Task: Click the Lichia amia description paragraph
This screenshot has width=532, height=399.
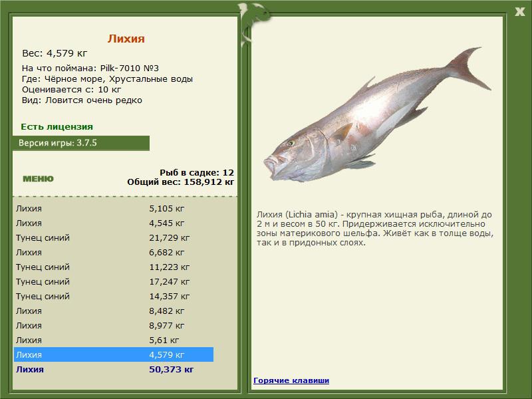Action: (375, 228)
